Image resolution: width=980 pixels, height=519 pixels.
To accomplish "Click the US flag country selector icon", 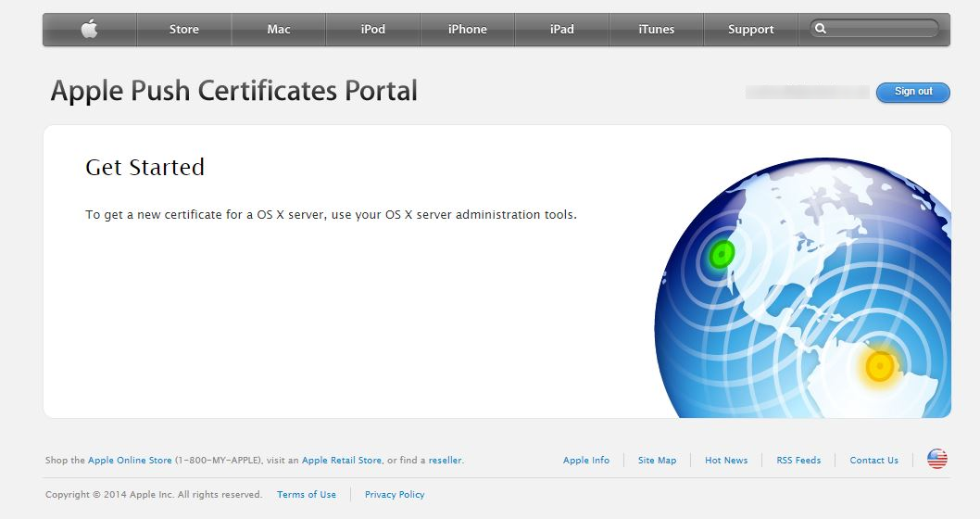I will pos(936,459).
